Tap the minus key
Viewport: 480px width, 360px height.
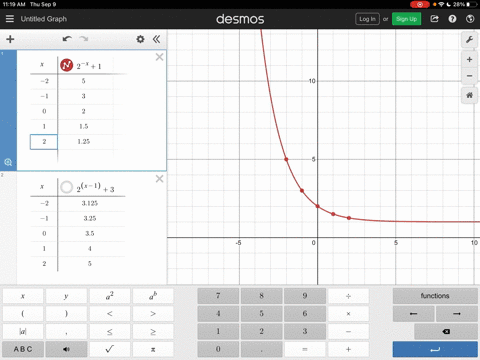click(x=348, y=332)
